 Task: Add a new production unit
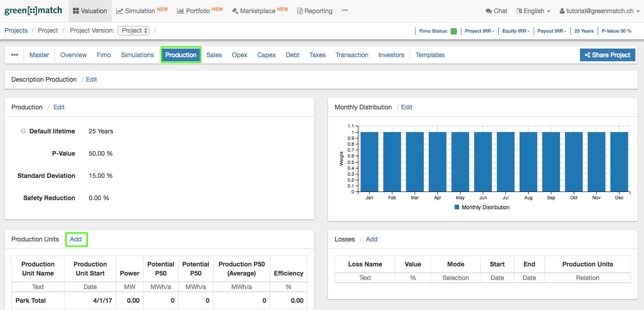coord(76,239)
